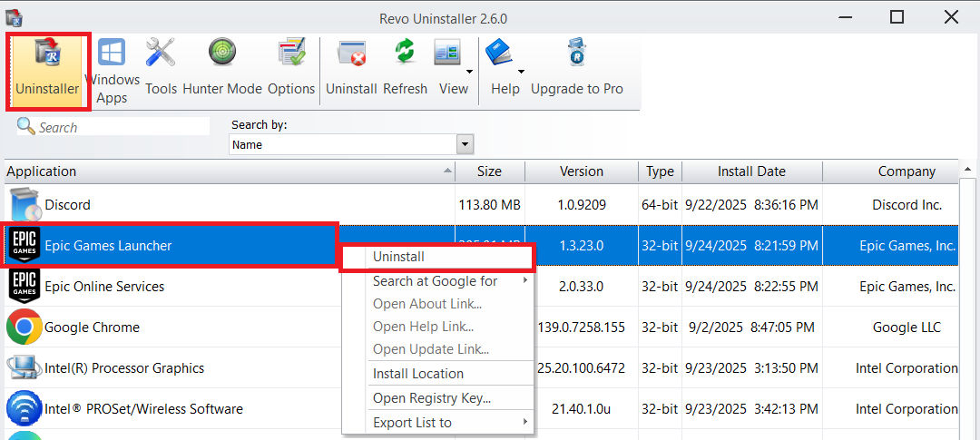
Task: Click the 9/22/2025 8:36:16 PM date cell
Action: [751, 205]
